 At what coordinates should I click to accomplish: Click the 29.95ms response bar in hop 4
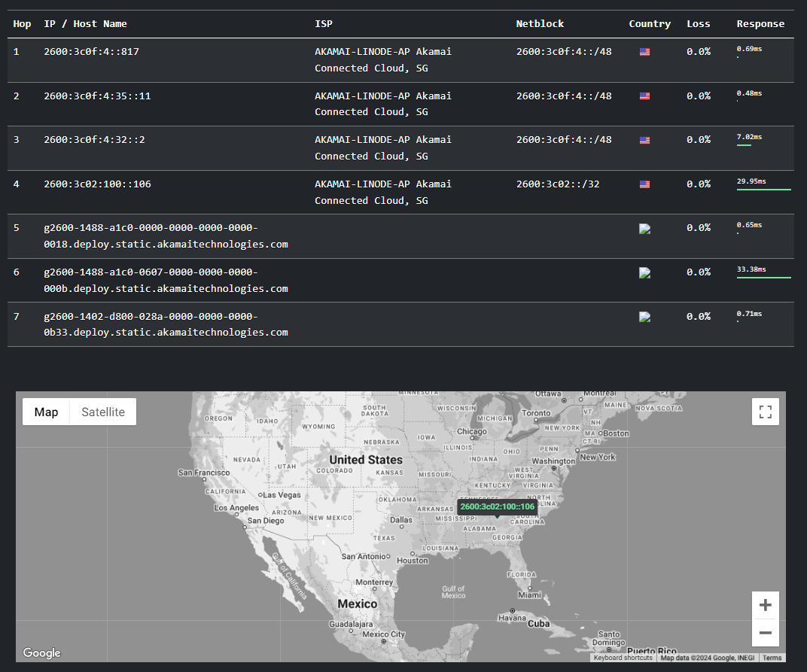(x=764, y=190)
